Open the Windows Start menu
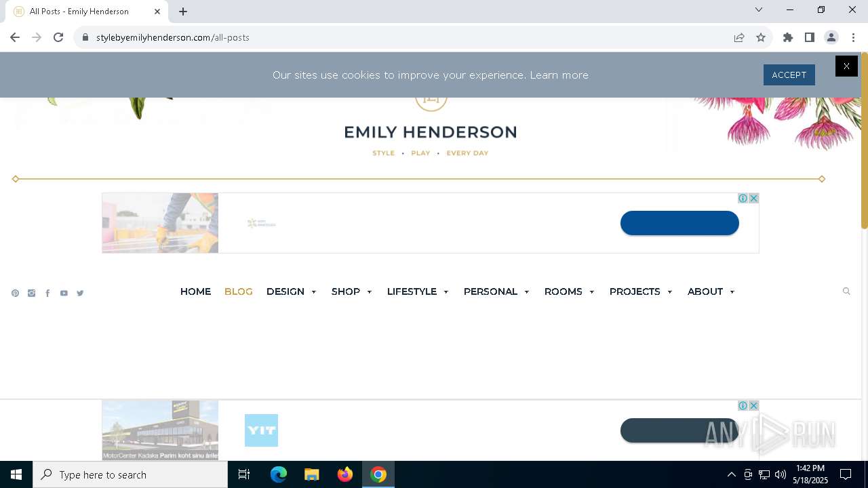 pos(16,474)
